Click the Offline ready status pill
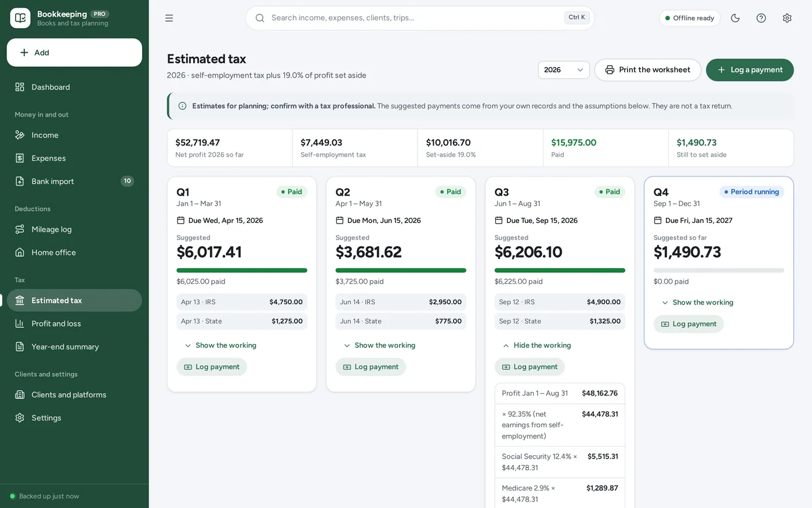Image resolution: width=812 pixels, height=508 pixels. click(690, 18)
